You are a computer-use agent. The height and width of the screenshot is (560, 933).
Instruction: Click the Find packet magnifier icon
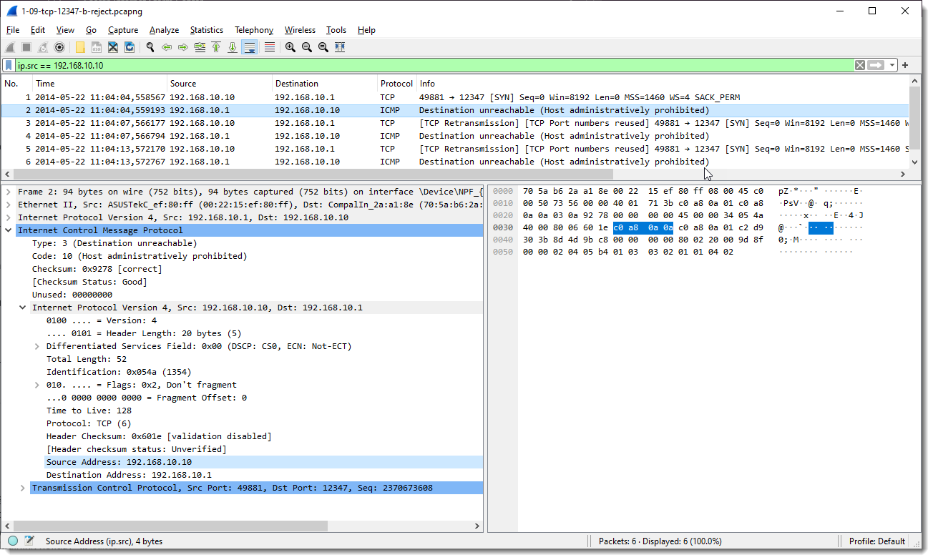150,47
